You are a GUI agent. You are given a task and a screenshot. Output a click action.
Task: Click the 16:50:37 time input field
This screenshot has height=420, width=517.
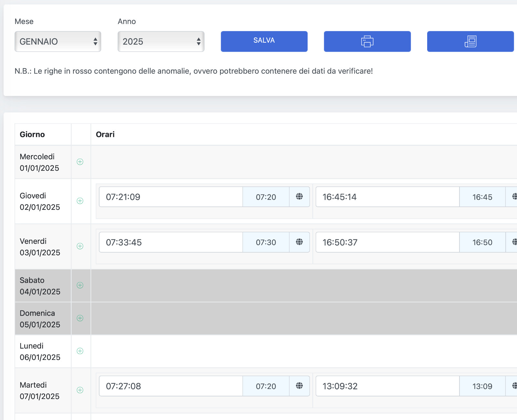click(x=387, y=242)
